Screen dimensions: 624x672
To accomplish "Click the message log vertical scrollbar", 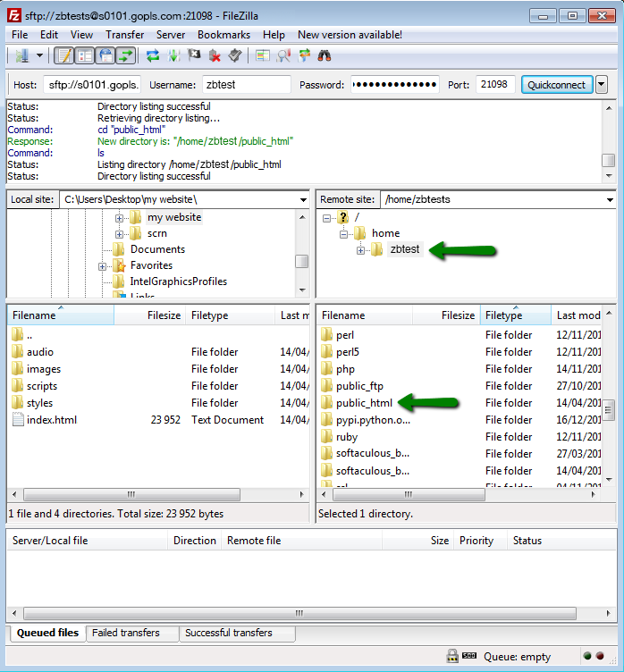I will 608,143.
